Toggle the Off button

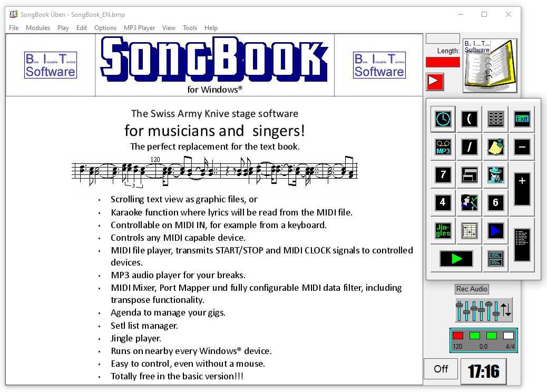click(x=441, y=369)
